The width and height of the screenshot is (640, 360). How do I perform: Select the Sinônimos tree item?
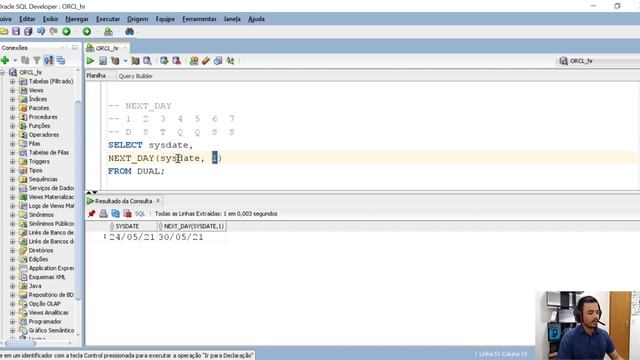coord(41,215)
